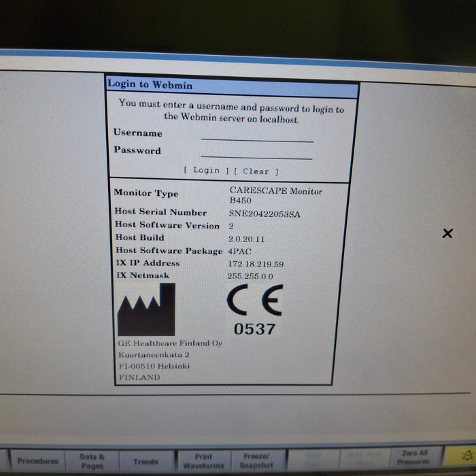Click the IP address 172.18.219.59
This screenshot has height=476, width=476.
point(256,264)
